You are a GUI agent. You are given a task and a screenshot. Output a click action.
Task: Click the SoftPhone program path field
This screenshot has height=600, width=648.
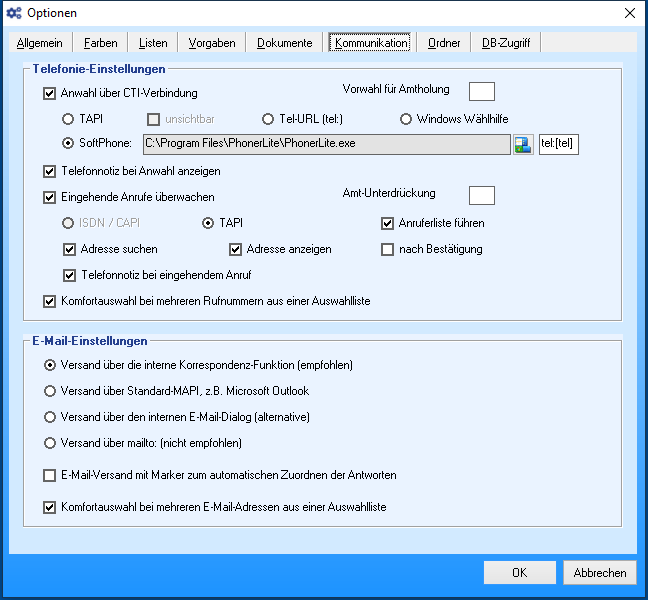pos(327,144)
